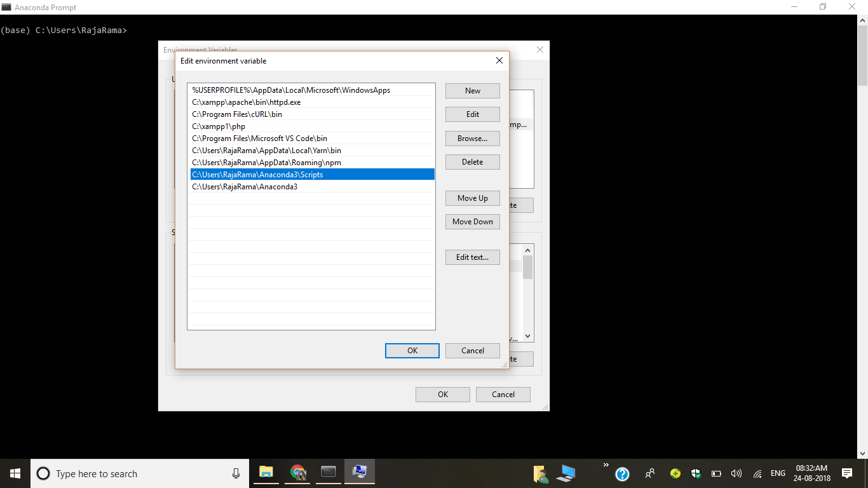
Task: Open Google Chrome from the taskbar
Action: tap(297, 473)
